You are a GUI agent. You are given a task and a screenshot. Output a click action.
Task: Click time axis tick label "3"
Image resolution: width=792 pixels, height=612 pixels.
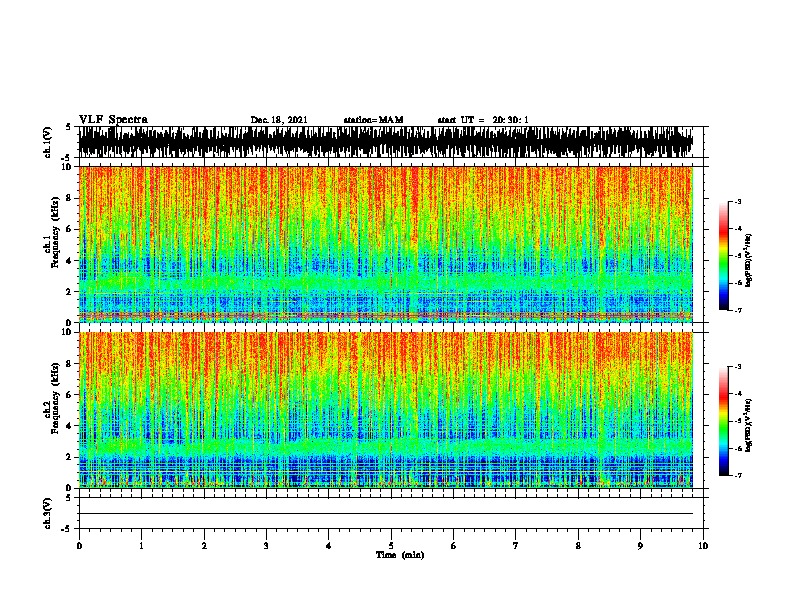[266, 546]
